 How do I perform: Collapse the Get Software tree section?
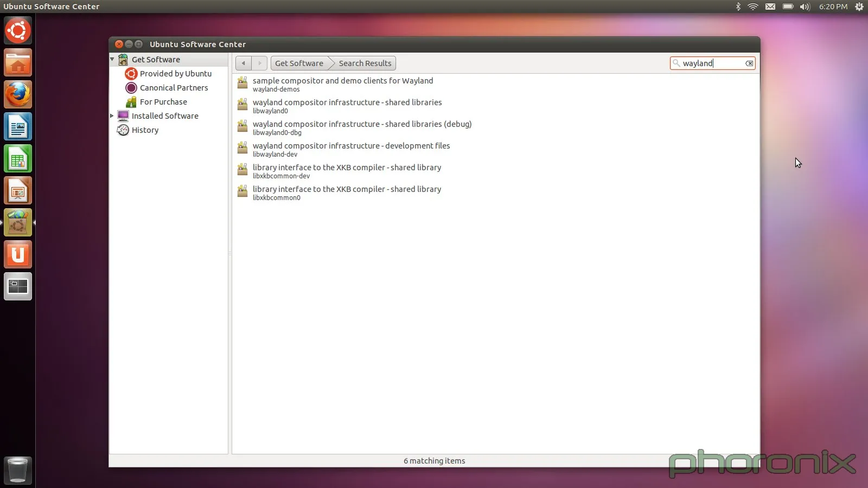click(x=112, y=59)
